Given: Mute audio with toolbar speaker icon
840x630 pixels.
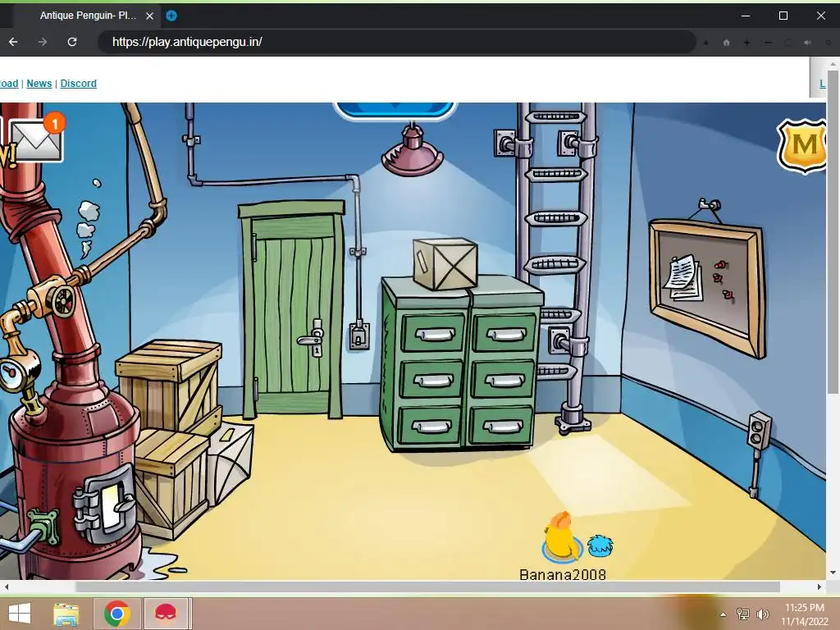Looking at the screenshot, I should [808, 43].
